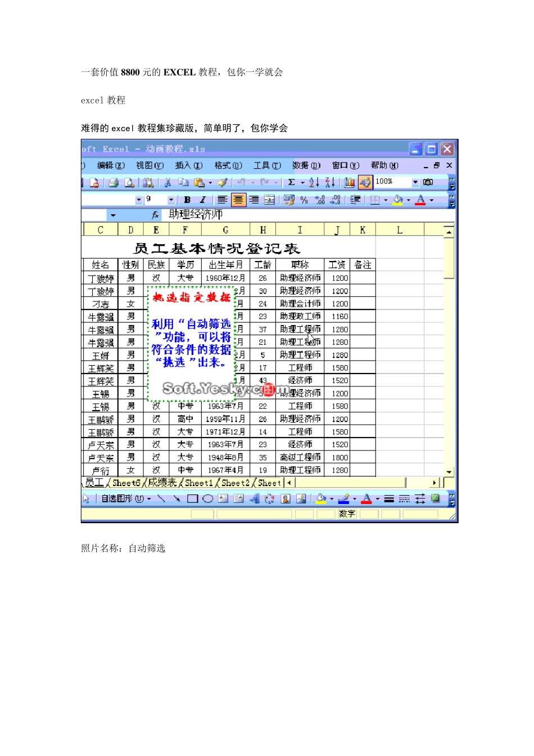
Task: Open the AutoSum dropdown arrow
Action: pos(302,182)
